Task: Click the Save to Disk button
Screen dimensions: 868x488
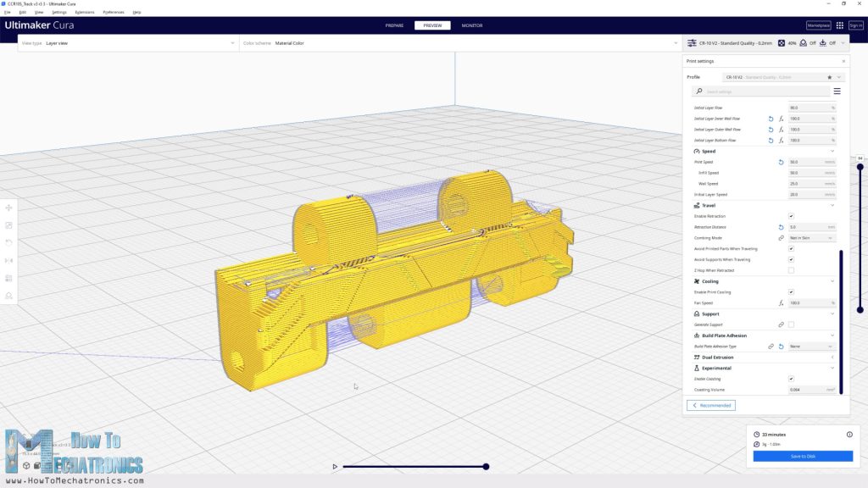Action: [801, 456]
